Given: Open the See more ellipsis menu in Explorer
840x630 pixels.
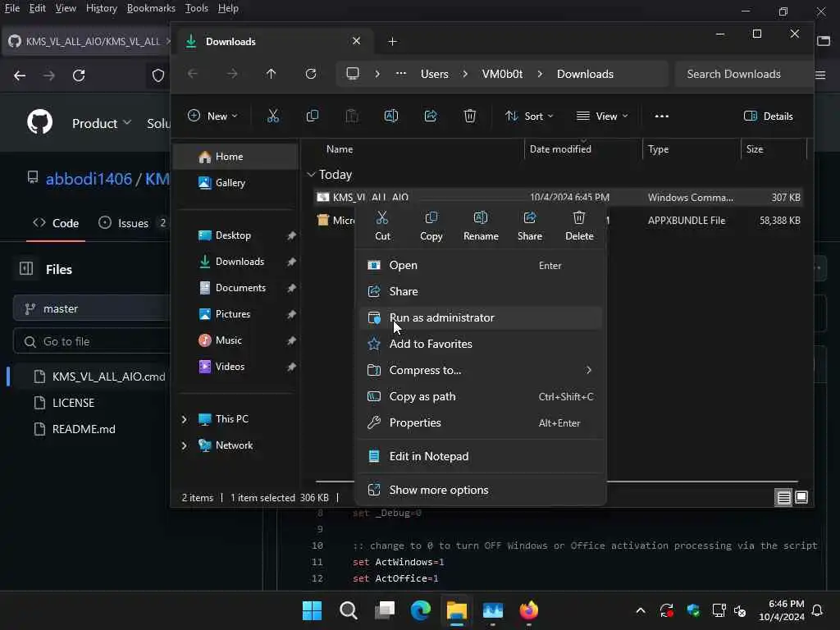Looking at the screenshot, I should (662, 116).
